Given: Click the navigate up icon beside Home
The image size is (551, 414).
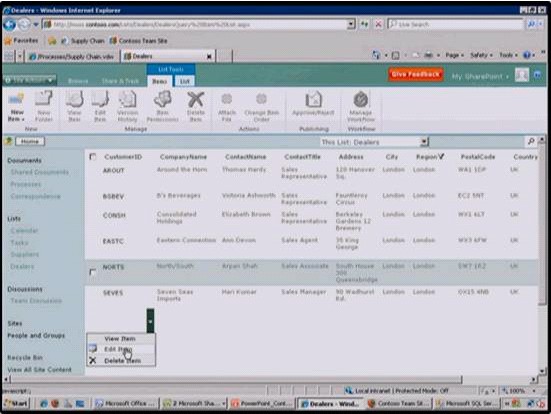Looking at the screenshot, I should click(8, 141).
